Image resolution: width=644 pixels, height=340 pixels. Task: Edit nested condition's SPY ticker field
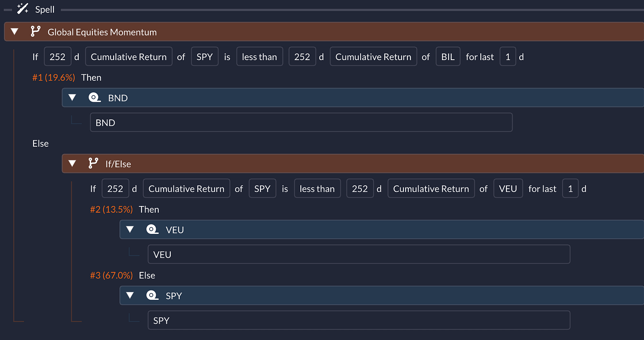262,188
